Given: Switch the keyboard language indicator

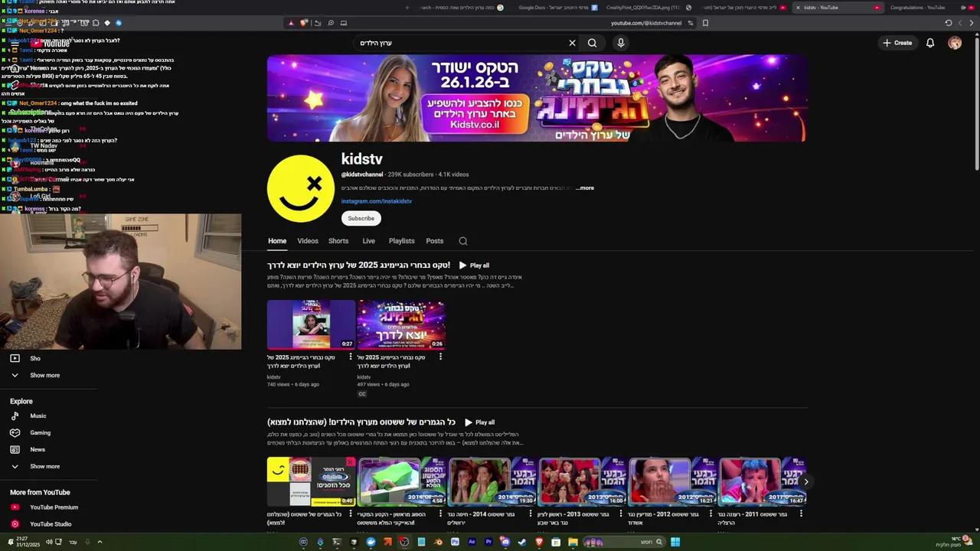Looking at the screenshot, I should click(73, 543).
